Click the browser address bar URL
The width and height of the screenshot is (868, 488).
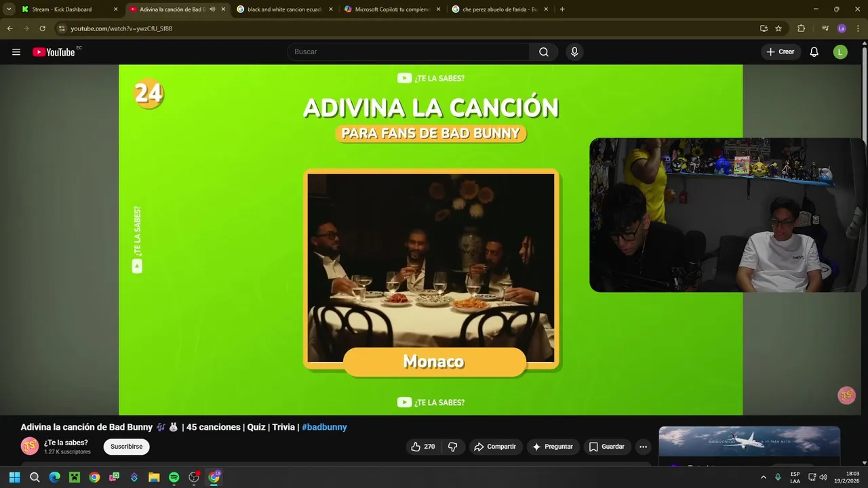[121, 28]
